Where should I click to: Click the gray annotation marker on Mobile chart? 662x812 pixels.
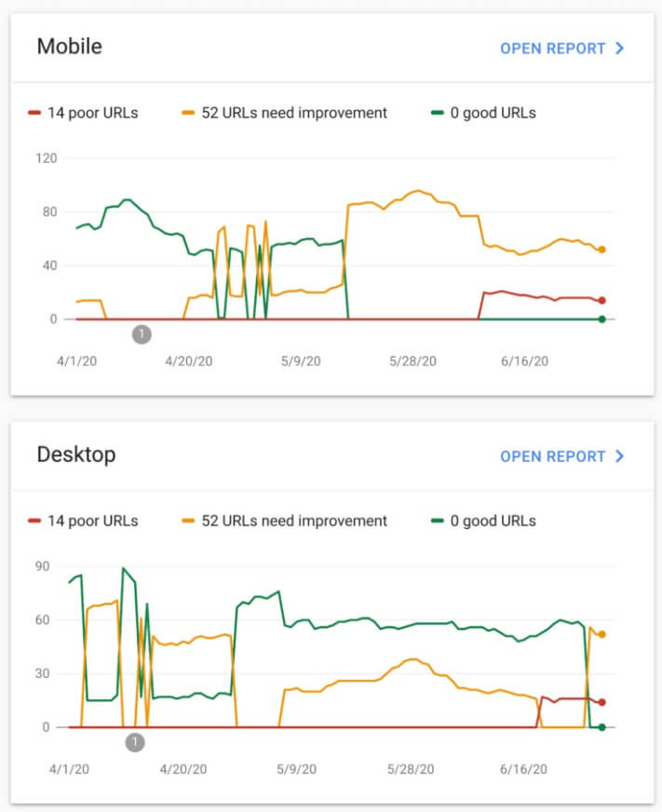pyautogui.click(x=142, y=334)
